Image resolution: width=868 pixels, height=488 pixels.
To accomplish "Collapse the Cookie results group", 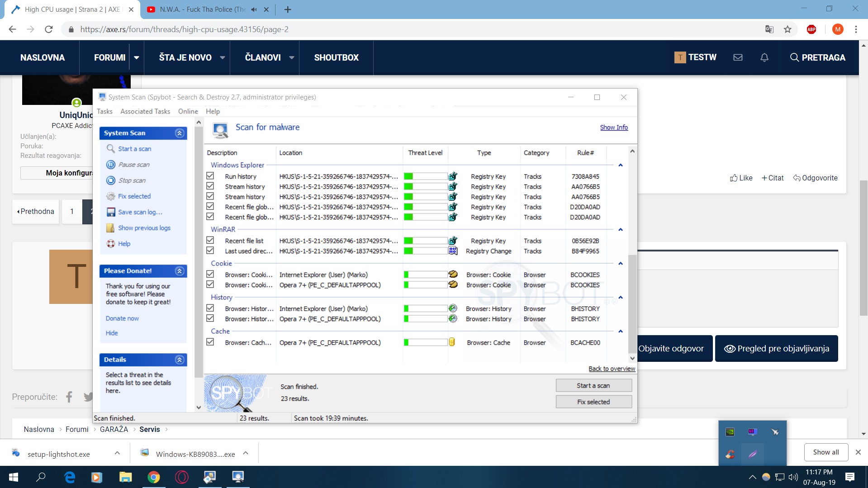I will point(621,263).
